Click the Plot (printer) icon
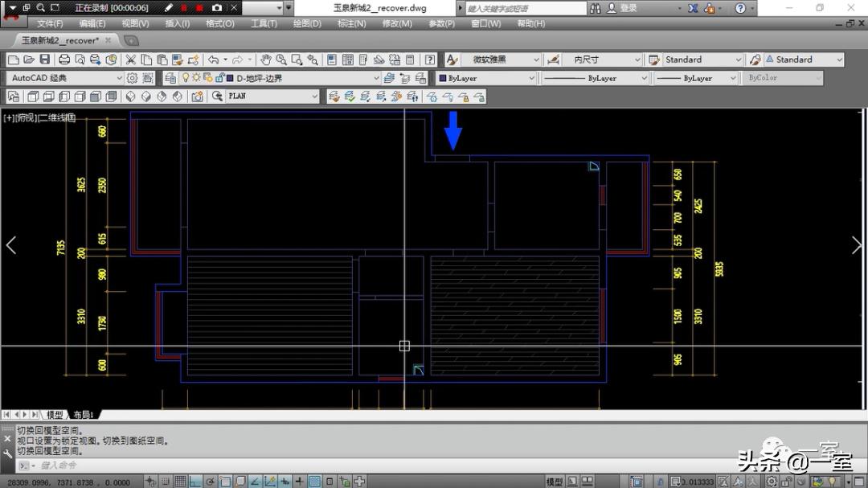The height and width of the screenshot is (488, 868). (63, 59)
